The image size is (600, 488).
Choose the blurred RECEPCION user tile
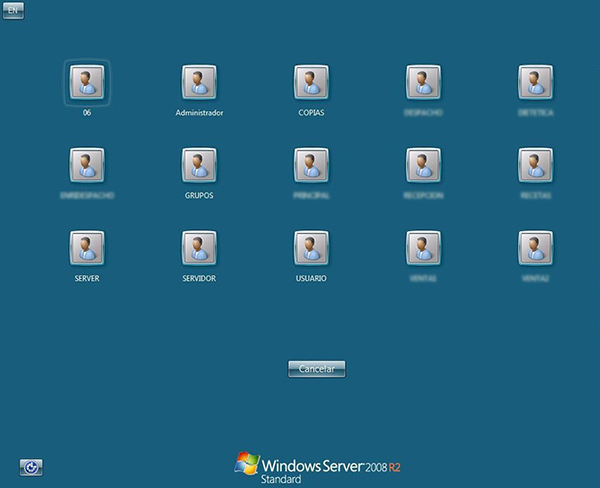pos(423,165)
